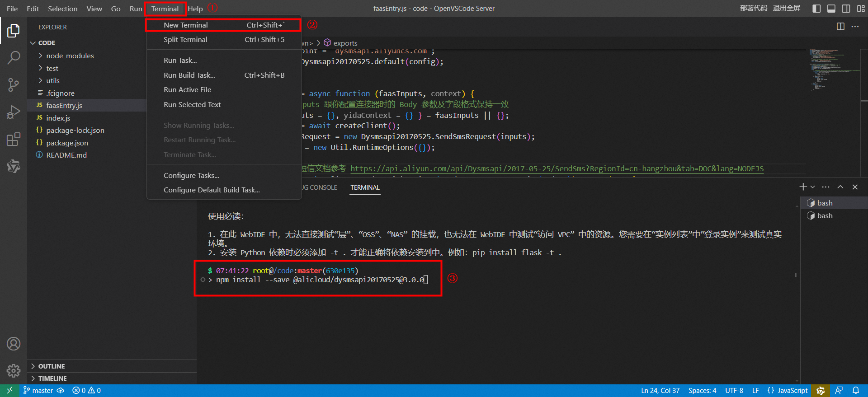Image resolution: width=868 pixels, height=397 pixels.
Task: Click Ln 24, Col 37 go-to-line indicator
Action: (660, 391)
